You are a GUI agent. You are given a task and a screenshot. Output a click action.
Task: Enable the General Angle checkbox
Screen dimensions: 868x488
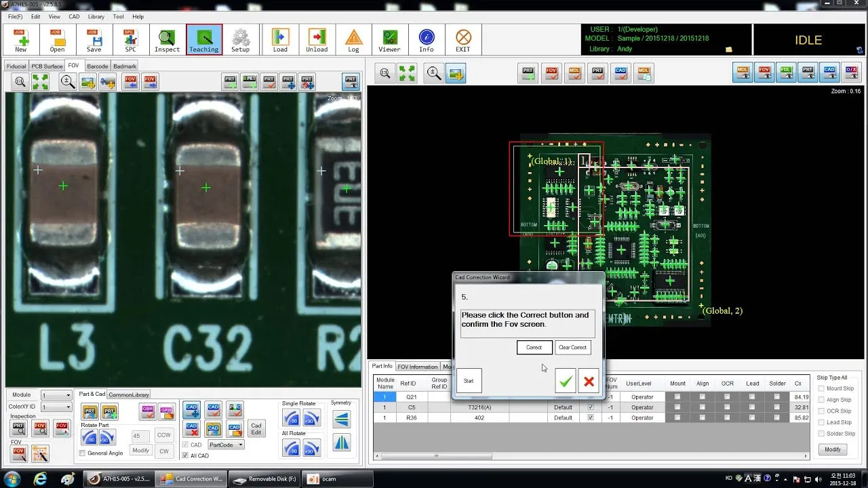tap(82, 453)
